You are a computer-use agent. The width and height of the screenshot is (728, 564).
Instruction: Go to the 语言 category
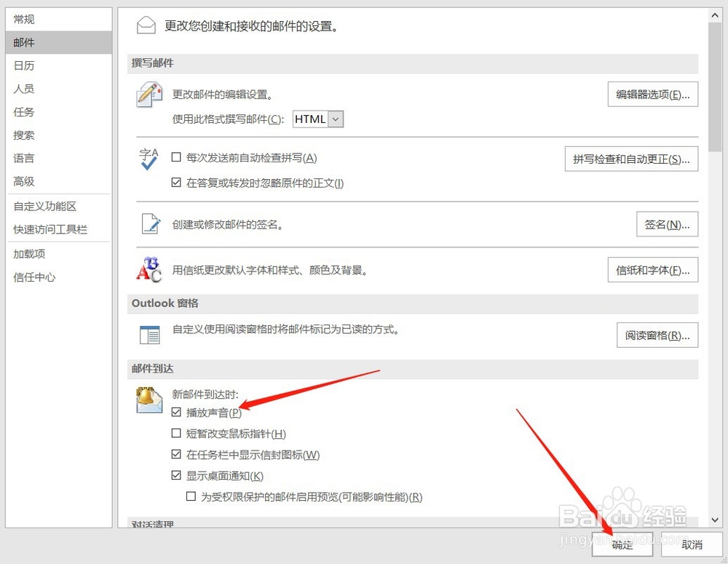pyautogui.click(x=59, y=159)
